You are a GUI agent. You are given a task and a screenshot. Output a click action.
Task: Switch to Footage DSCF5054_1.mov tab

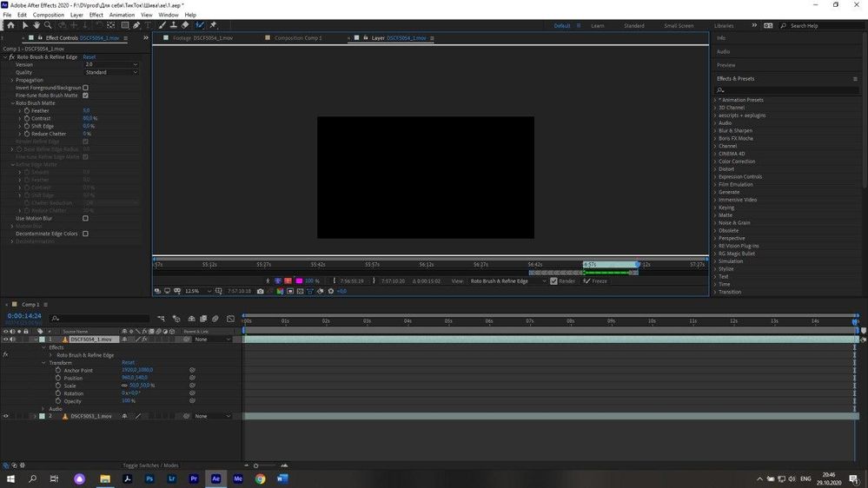[202, 38]
